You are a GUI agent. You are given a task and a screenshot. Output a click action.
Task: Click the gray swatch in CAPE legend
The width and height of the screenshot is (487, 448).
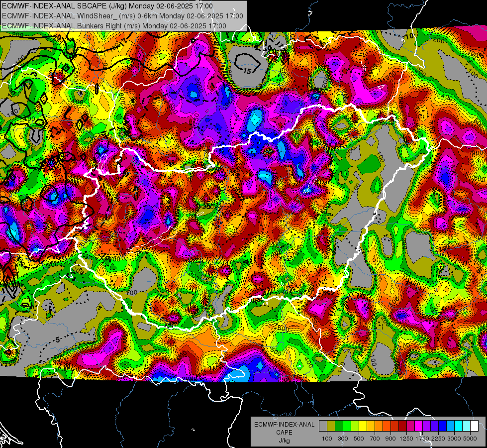(323, 426)
